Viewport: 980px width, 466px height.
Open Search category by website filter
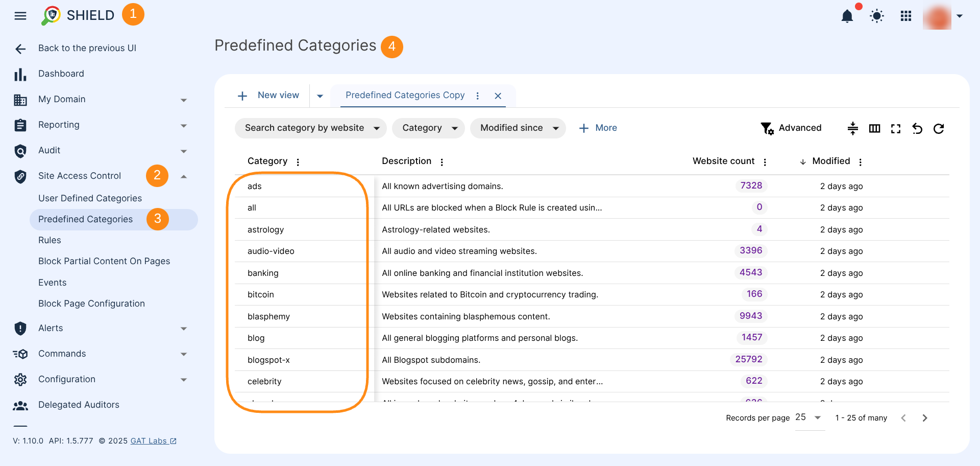(x=311, y=128)
